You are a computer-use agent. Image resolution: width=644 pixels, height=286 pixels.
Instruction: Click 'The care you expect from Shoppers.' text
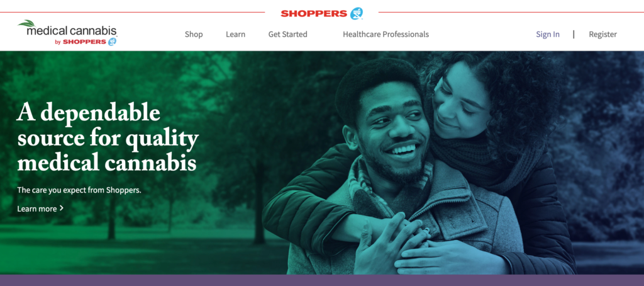click(79, 190)
